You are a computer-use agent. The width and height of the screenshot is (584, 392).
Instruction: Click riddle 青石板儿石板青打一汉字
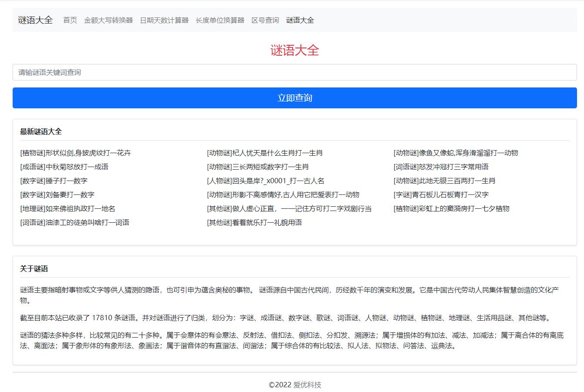point(441,194)
